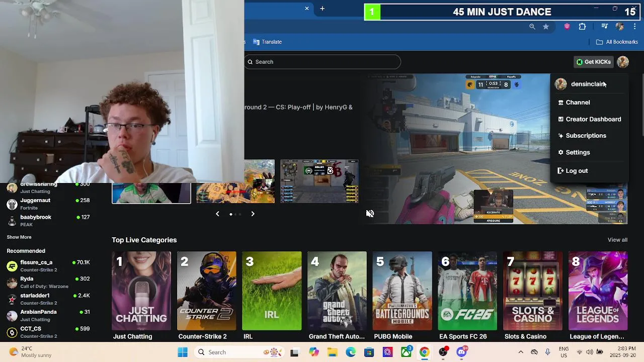
Task: Click the Chrome profile avatar
Action: pos(620,27)
